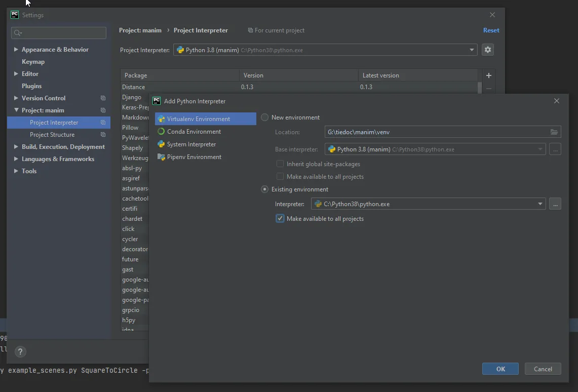Screen dimensions: 578x392
Task: Click the Latest version column header
Action: coord(418,75)
